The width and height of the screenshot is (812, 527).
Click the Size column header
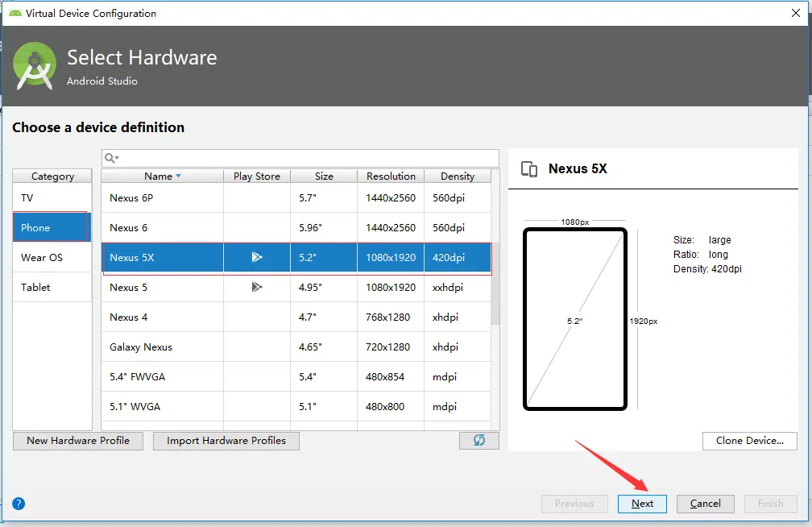tap(324, 176)
